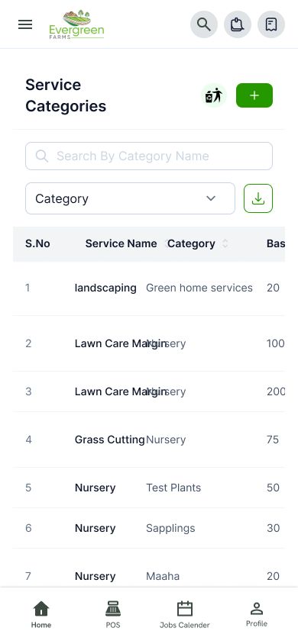Download the service list via export icon
Screen dimensions: 298x644
[x=258, y=198]
